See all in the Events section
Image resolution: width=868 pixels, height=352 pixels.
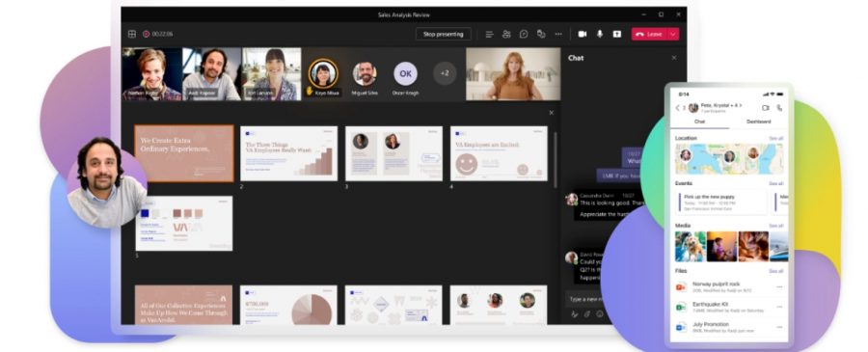[775, 183]
